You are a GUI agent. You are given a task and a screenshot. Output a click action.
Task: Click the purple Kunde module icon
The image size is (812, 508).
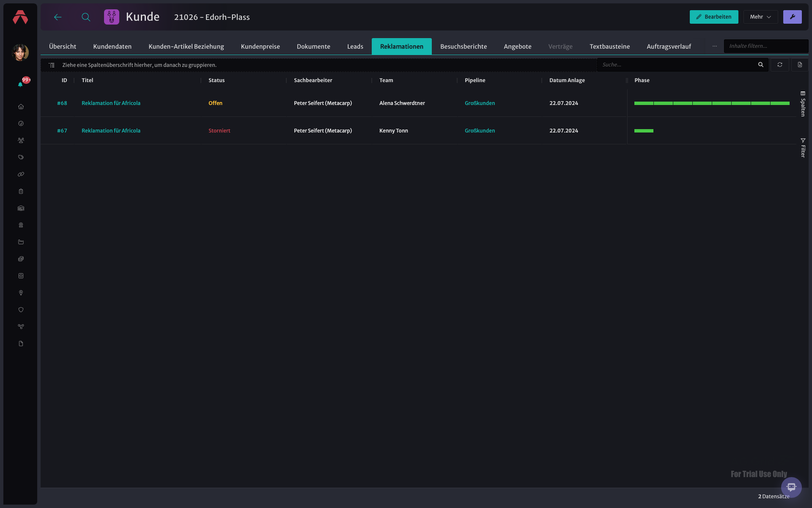click(112, 17)
